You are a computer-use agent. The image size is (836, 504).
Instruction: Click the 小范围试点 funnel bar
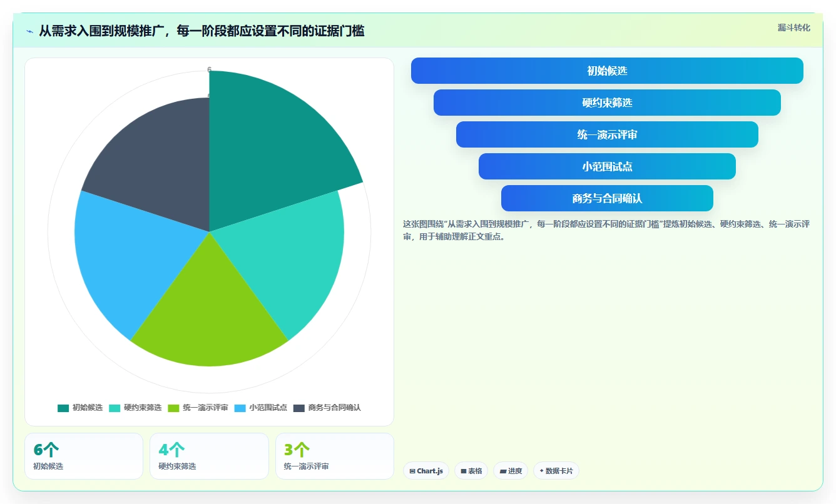pos(607,166)
